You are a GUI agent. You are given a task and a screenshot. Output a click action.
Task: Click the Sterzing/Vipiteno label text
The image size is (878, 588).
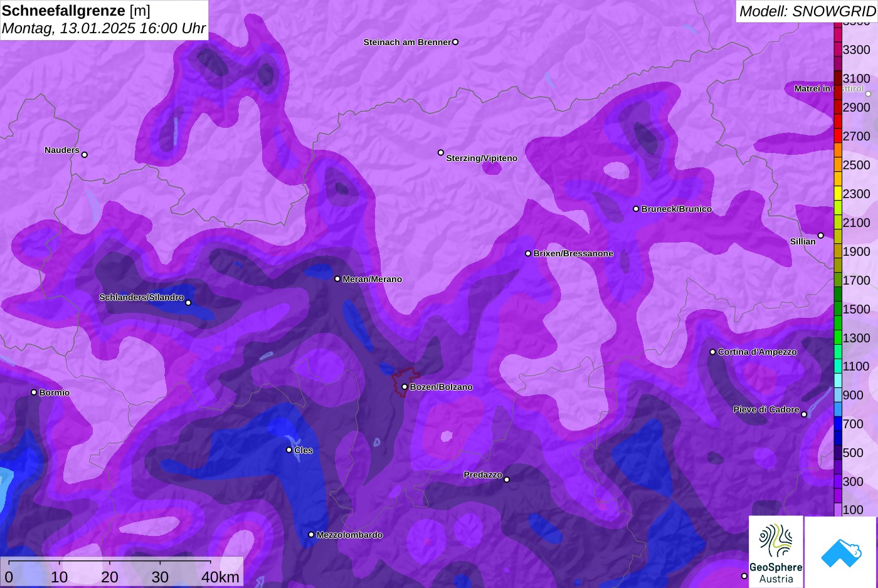[482, 158]
